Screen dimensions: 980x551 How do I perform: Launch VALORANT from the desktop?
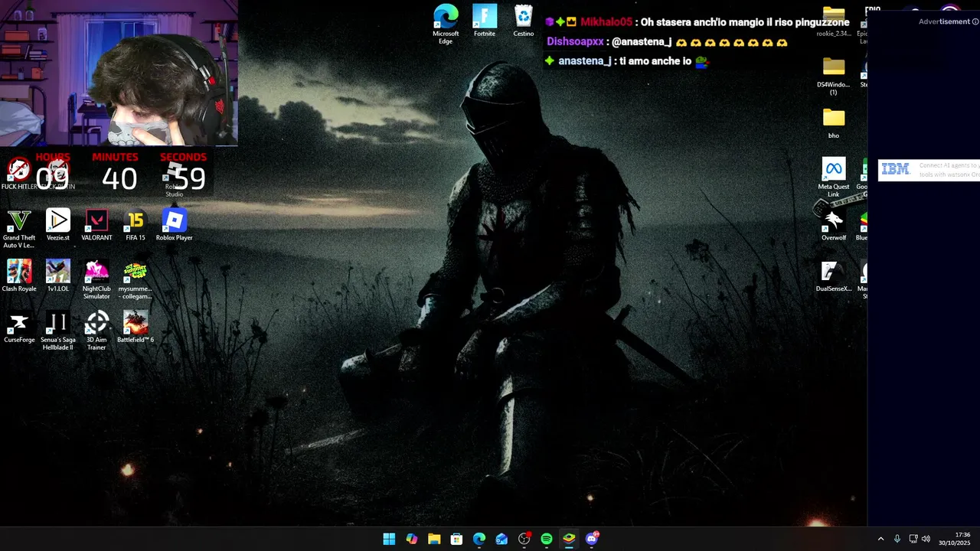tap(96, 225)
